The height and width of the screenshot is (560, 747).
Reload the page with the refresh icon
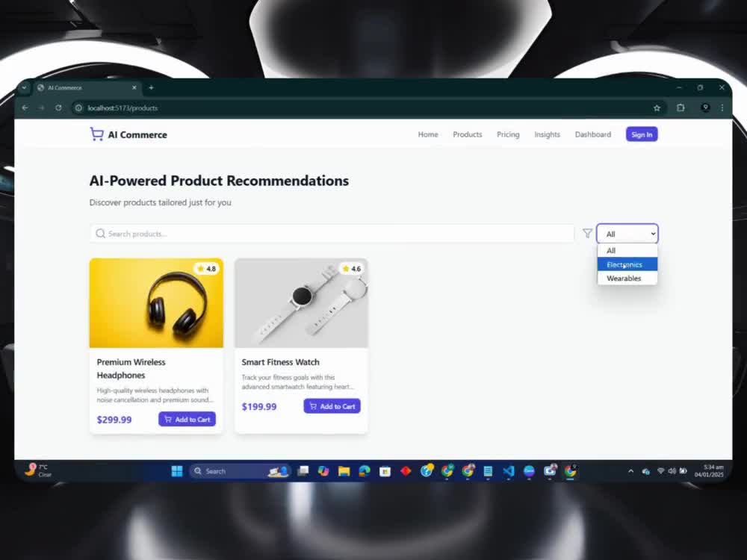pyautogui.click(x=58, y=108)
